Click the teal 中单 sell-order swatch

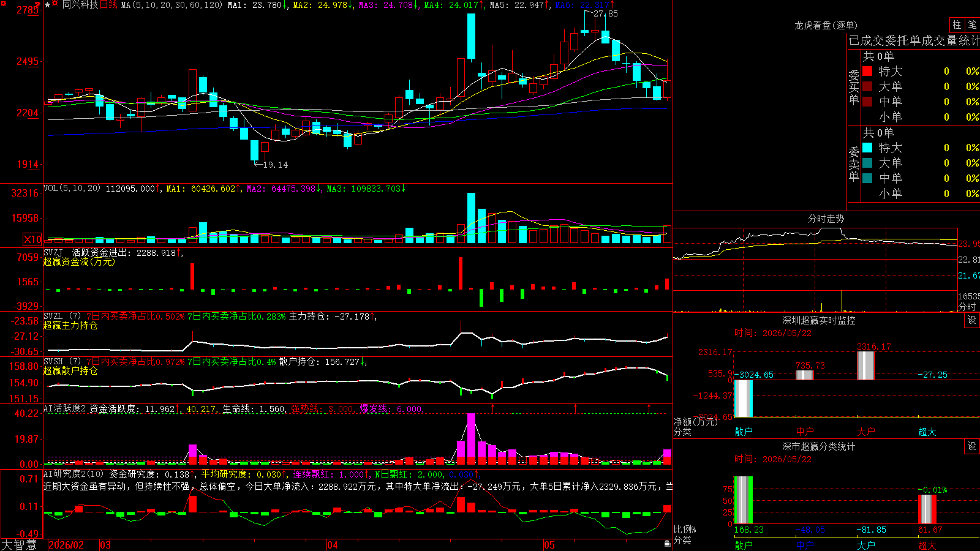(x=867, y=178)
